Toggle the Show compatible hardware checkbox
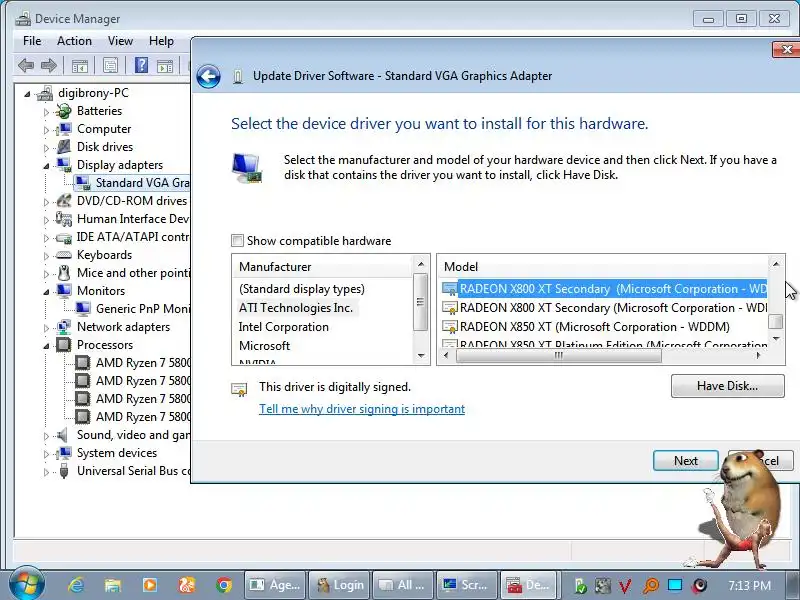Image resolution: width=800 pixels, height=600 pixels. point(237,240)
